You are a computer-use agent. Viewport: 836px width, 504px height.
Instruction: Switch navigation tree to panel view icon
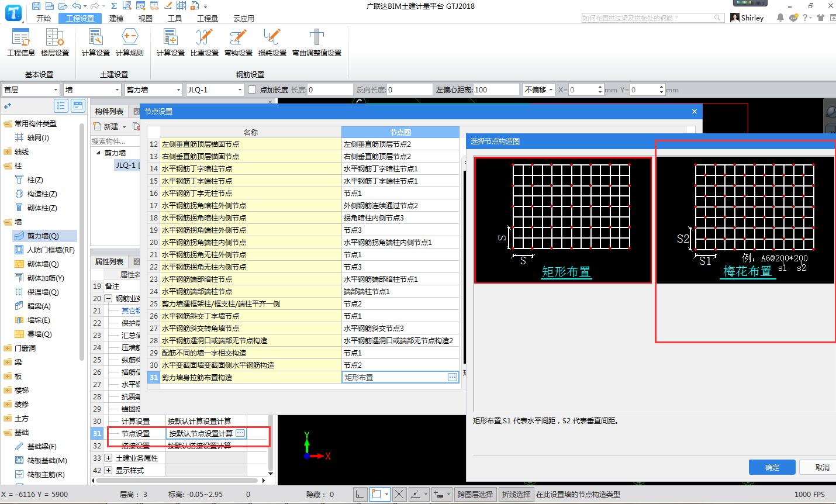coord(78,106)
